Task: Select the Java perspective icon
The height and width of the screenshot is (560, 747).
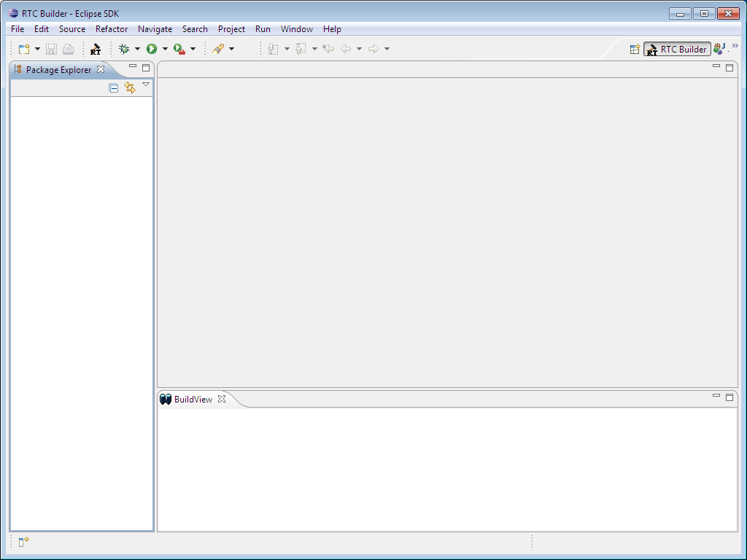Action: click(720, 49)
